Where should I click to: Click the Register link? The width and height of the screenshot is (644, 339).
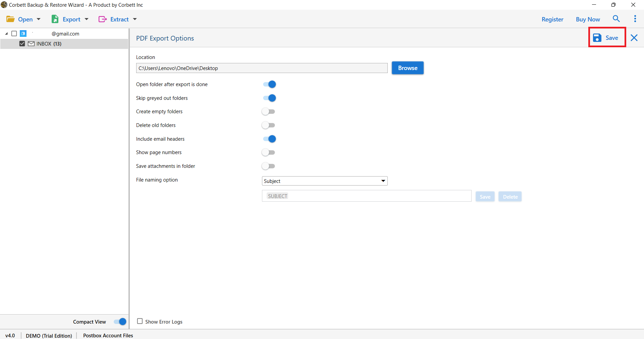tap(552, 19)
